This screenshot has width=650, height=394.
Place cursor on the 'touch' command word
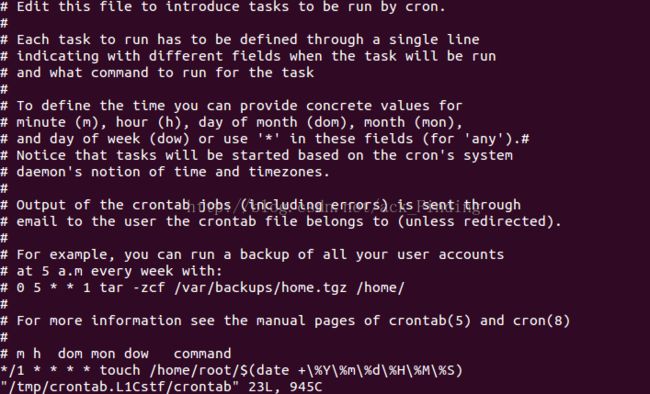pyautogui.click(x=120, y=370)
